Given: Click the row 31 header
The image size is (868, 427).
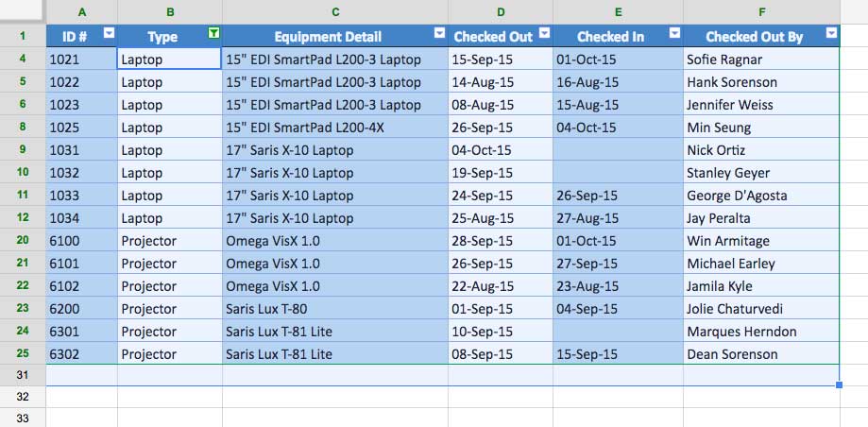Looking at the screenshot, I should pyautogui.click(x=23, y=375).
